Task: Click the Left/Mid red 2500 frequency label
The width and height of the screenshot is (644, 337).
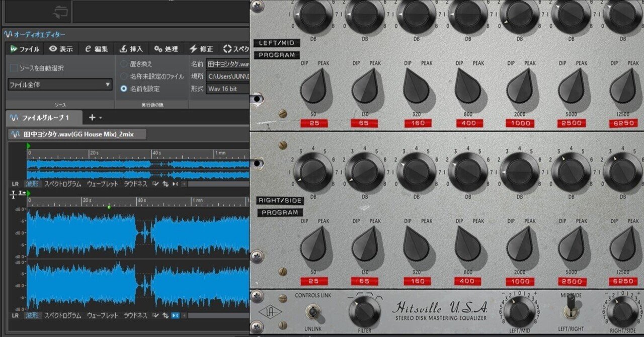Action: [572, 123]
